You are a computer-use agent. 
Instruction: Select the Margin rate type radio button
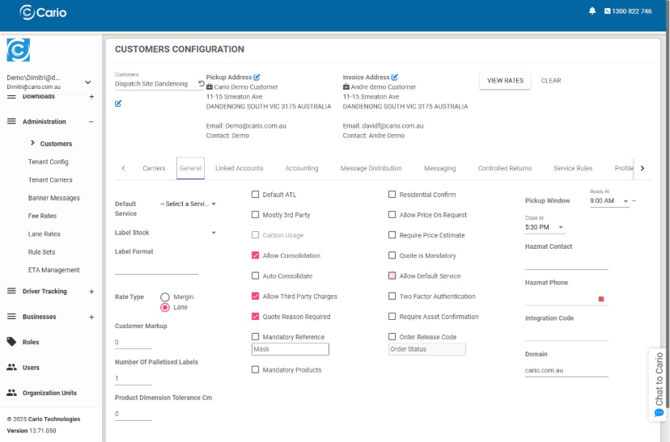tap(165, 297)
